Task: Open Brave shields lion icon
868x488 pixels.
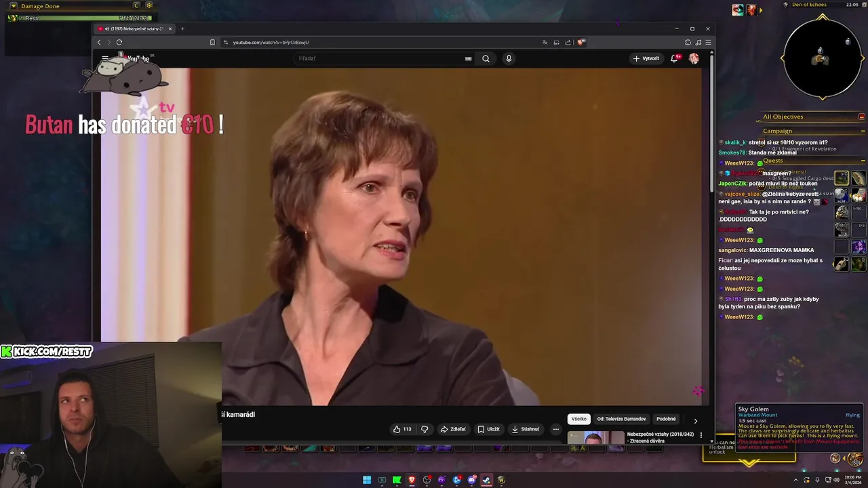Action: coord(581,42)
